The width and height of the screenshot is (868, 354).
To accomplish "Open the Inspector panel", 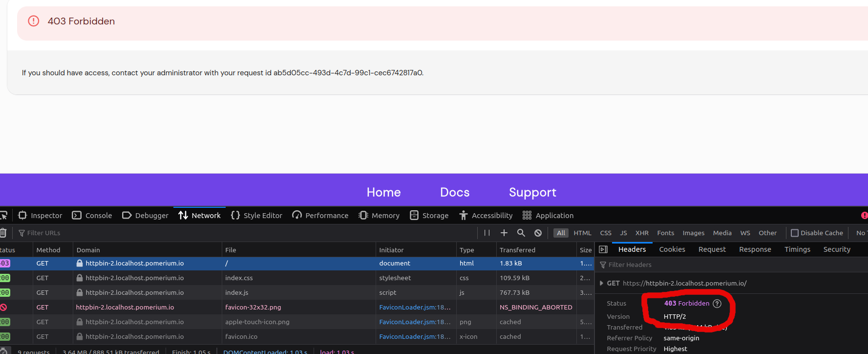I will click(x=40, y=215).
